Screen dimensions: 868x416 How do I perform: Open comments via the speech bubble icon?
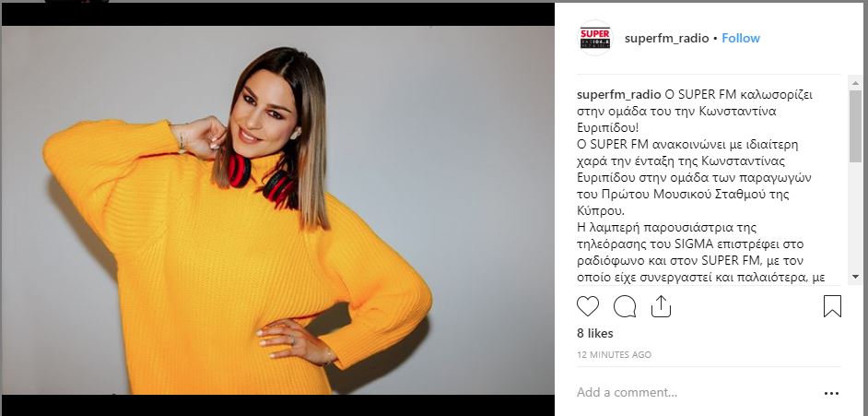pyautogui.click(x=625, y=306)
